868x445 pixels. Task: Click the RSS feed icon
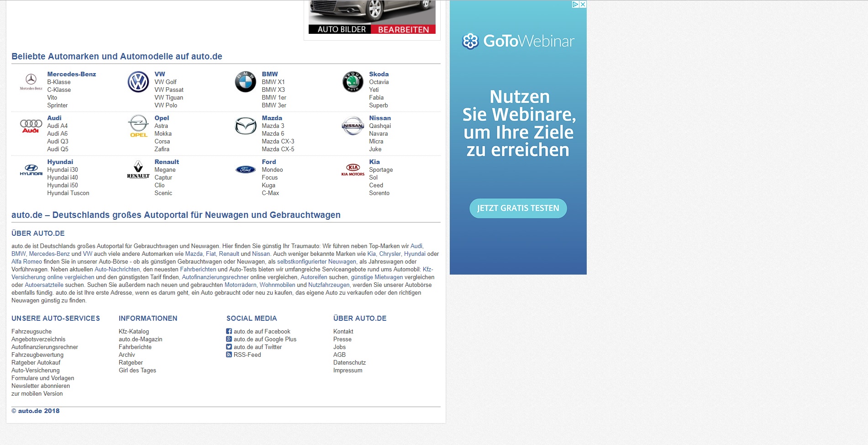coord(229,355)
